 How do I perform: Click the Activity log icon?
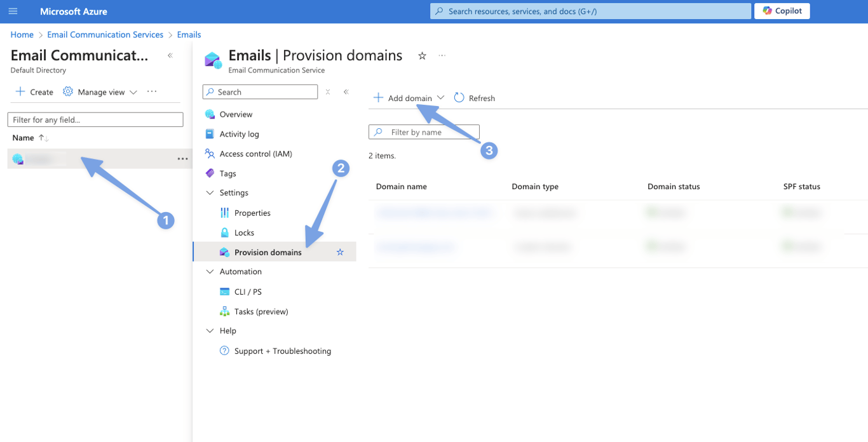[x=210, y=134]
